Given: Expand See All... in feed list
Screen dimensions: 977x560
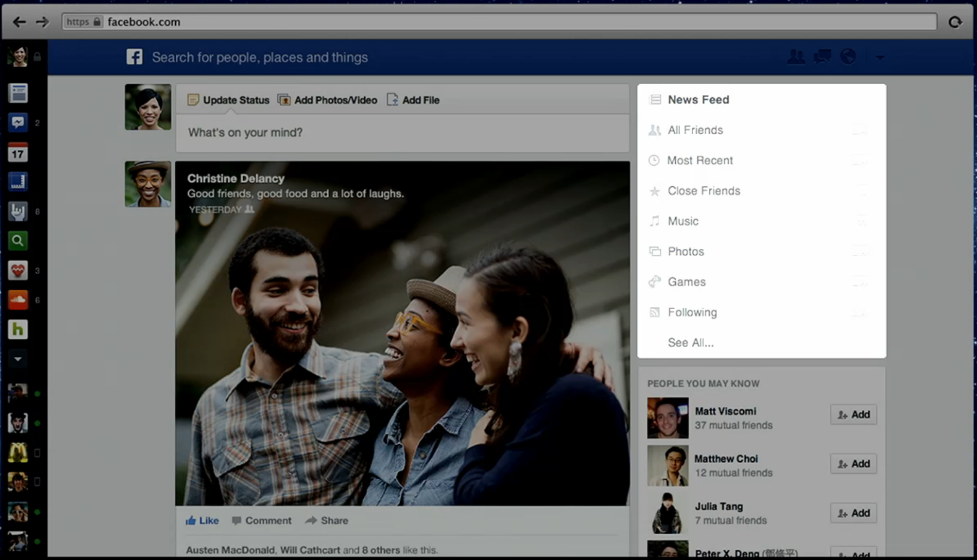Looking at the screenshot, I should tap(691, 343).
